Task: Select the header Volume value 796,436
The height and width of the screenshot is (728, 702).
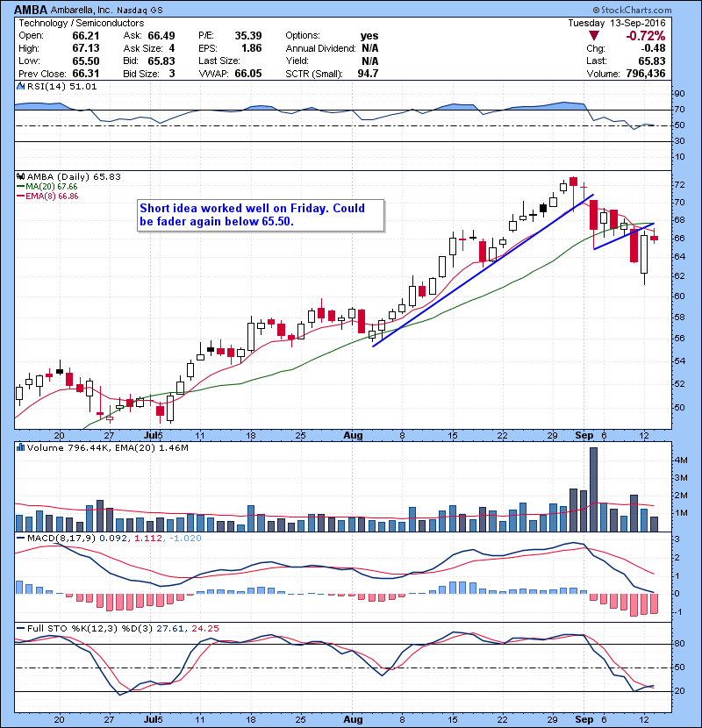Action: pyautogui.click(x=646, y=74)
